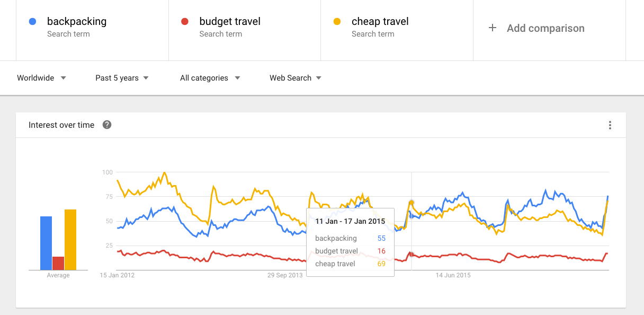Click the plus icon to add comparison
This screenshot has height=315, width=644.
[493, 28]
